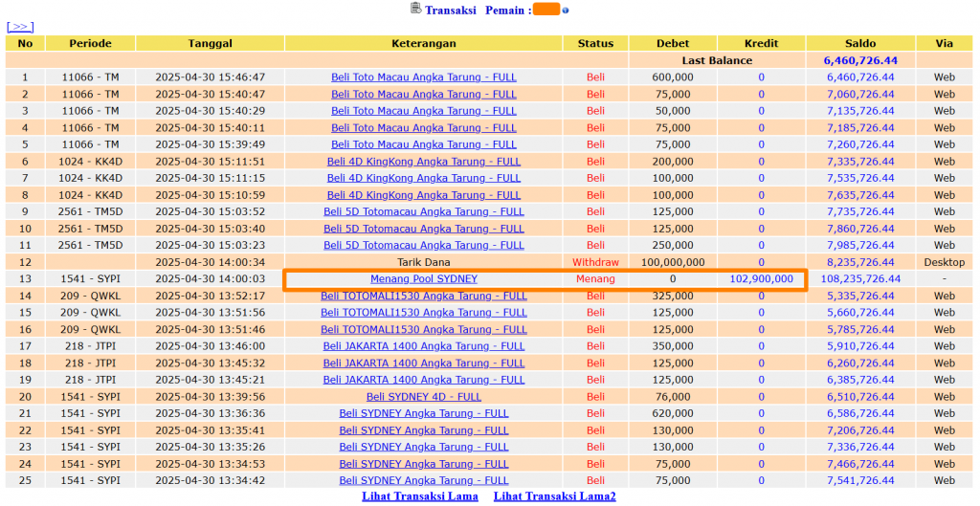Open Beli 5D Totomacau link in row 10
The width and height of the screenshot is (980, 506).
click(424, 229)
